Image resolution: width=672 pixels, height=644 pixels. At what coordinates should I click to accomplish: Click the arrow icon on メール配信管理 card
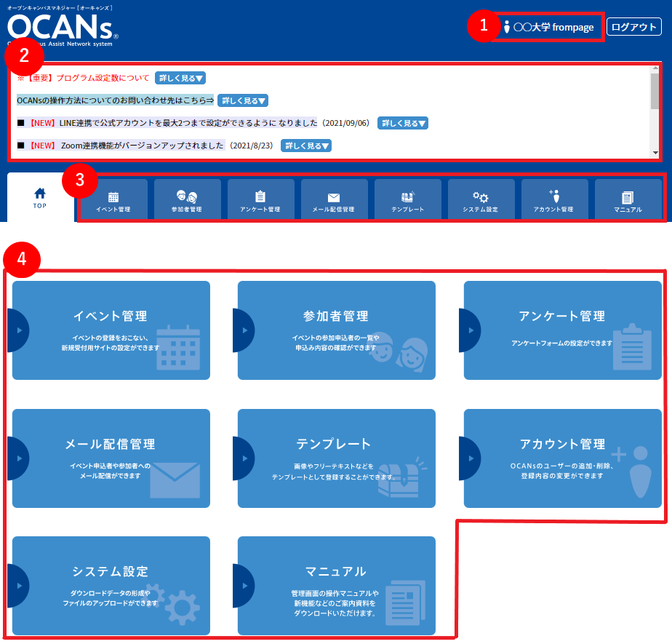pos(18,458)
